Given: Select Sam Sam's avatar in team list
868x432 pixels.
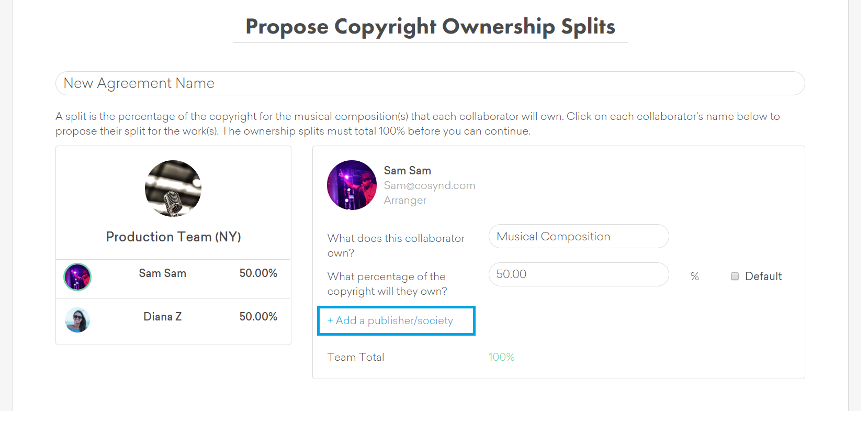Looking at the screenshot, I should (x=77, y=277).
